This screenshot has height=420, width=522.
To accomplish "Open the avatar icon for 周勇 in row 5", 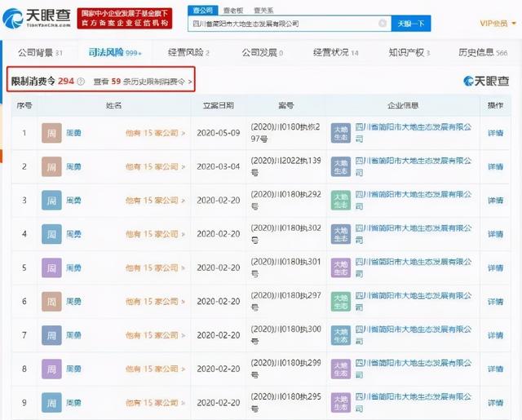I will (x=51, y=267).
